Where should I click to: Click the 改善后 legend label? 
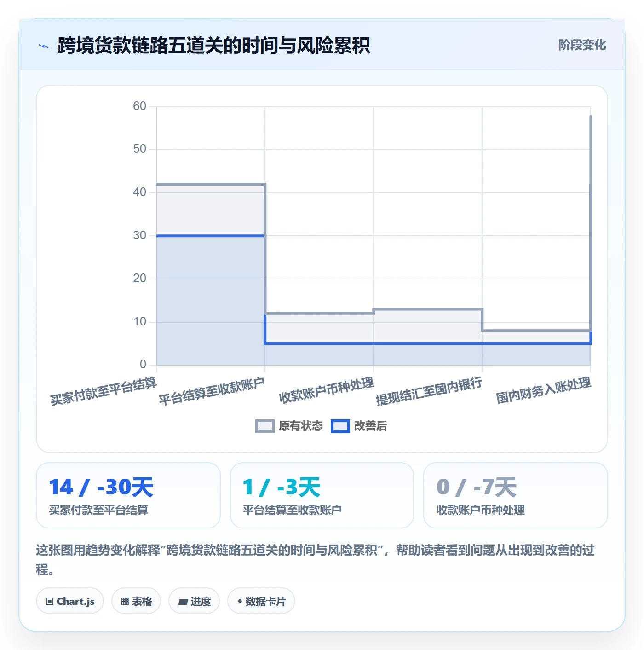click(371, 426)
